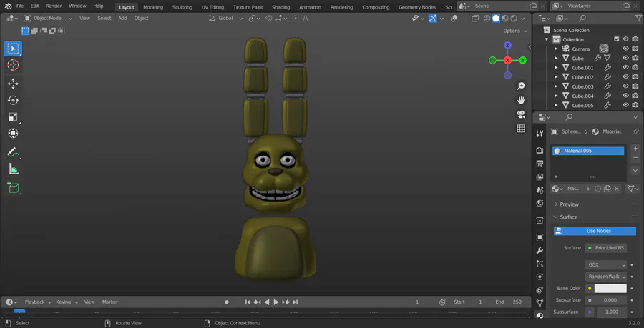The width and height of the screenshot is (644, 328).
Task: Open the Render properties tab icon
Action: coord(540,151)
